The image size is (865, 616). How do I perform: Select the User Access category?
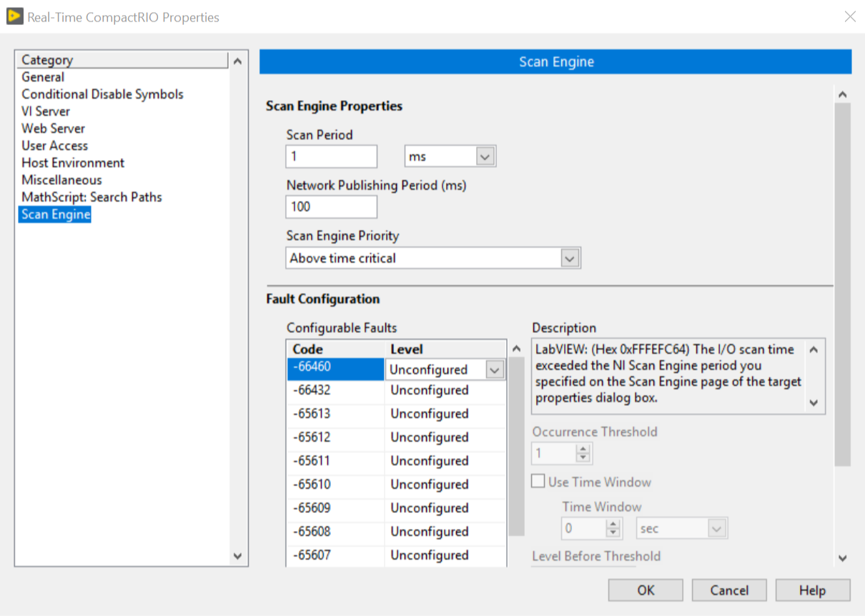click(54, 146)
